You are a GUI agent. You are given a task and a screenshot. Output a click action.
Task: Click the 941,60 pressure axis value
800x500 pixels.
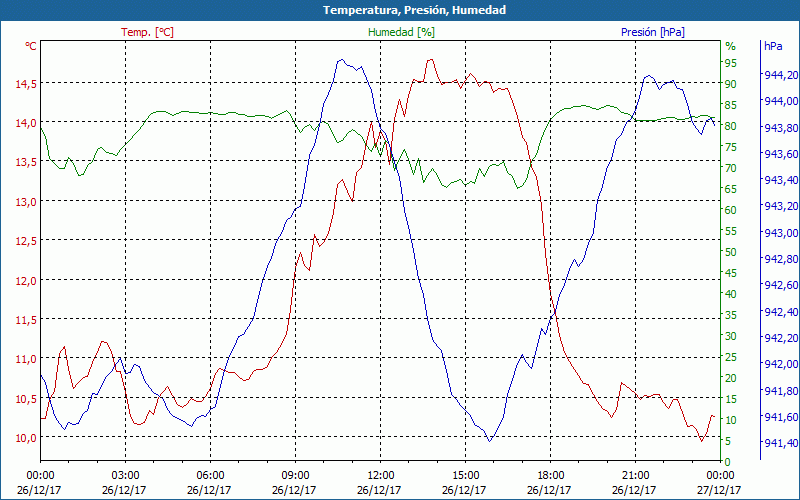781,417
